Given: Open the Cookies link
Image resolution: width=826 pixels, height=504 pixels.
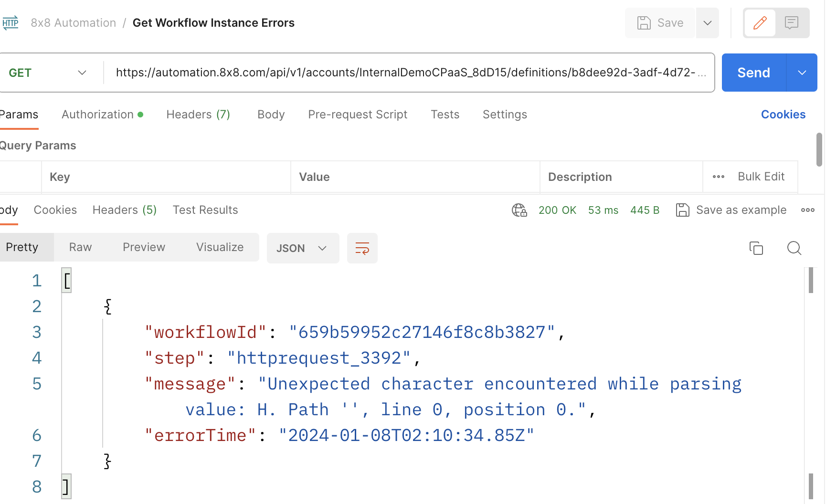Looking at the screenshot, I should [783, 115].
